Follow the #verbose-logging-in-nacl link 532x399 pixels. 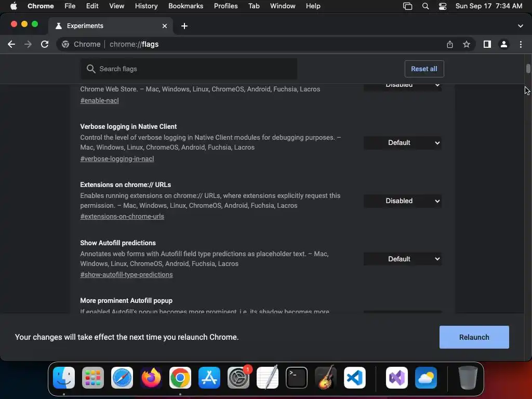117,159
